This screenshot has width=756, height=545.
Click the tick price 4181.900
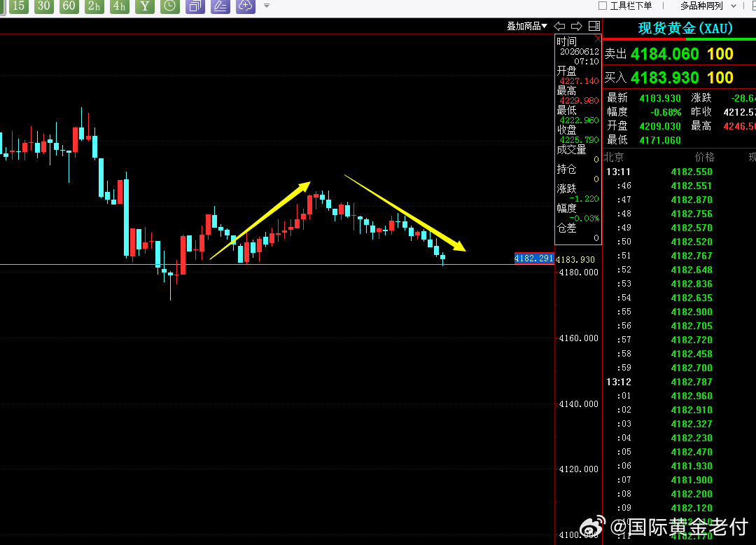pos(692,480)
